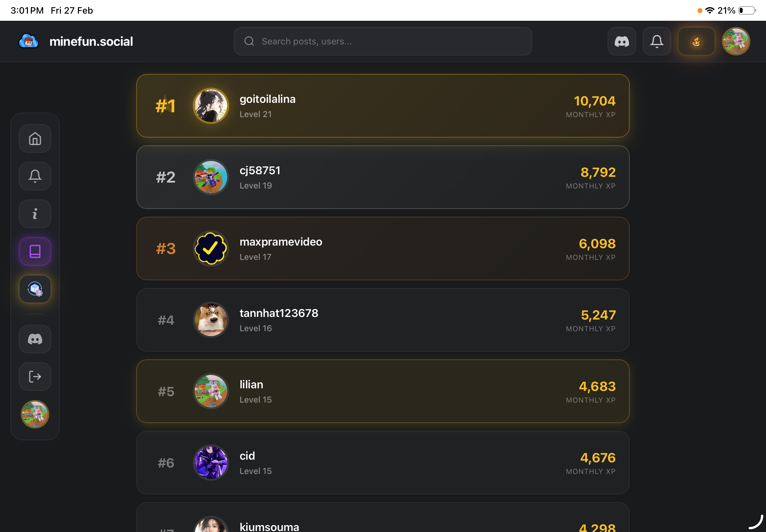Open the cube gear icon in sidebar
Viewport: 766px width, 532px height.
35,289
